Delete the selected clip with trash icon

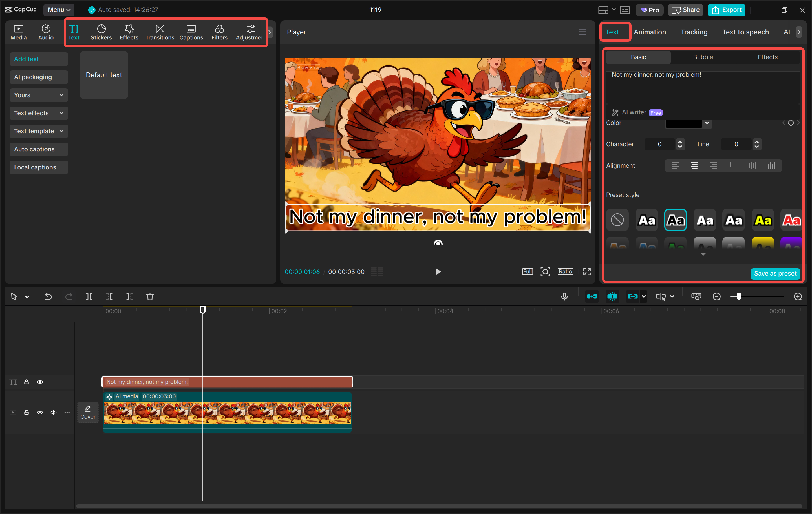[x=150, y=297]
